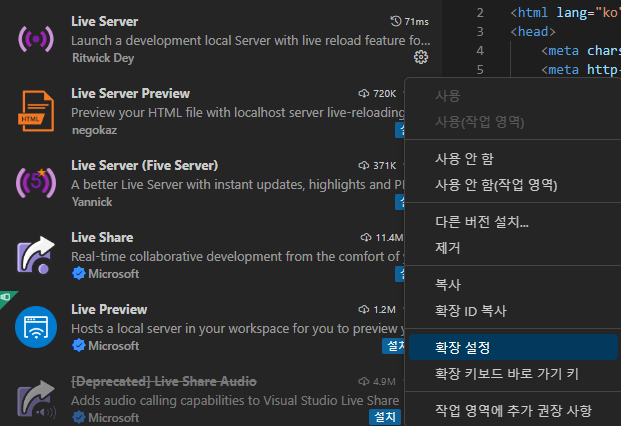
Task: Click the Live Preview description text
Action: [238, 329]
